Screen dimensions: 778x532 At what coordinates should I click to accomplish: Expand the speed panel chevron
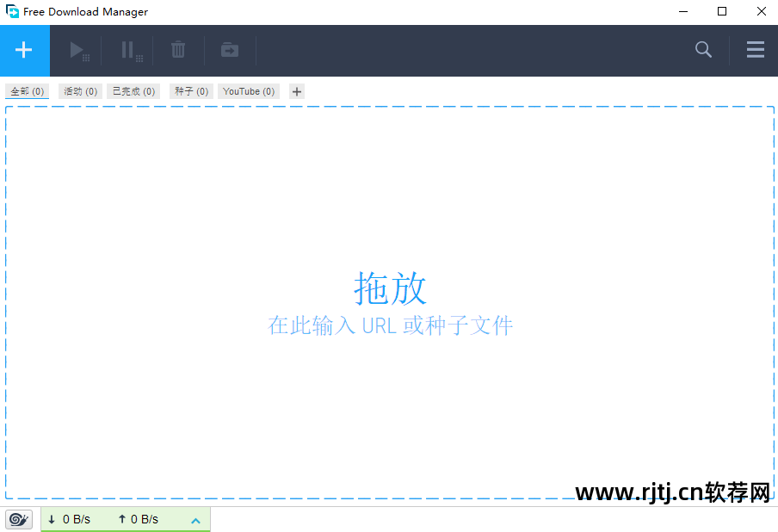pyautogui.click(x=195, y=521)
